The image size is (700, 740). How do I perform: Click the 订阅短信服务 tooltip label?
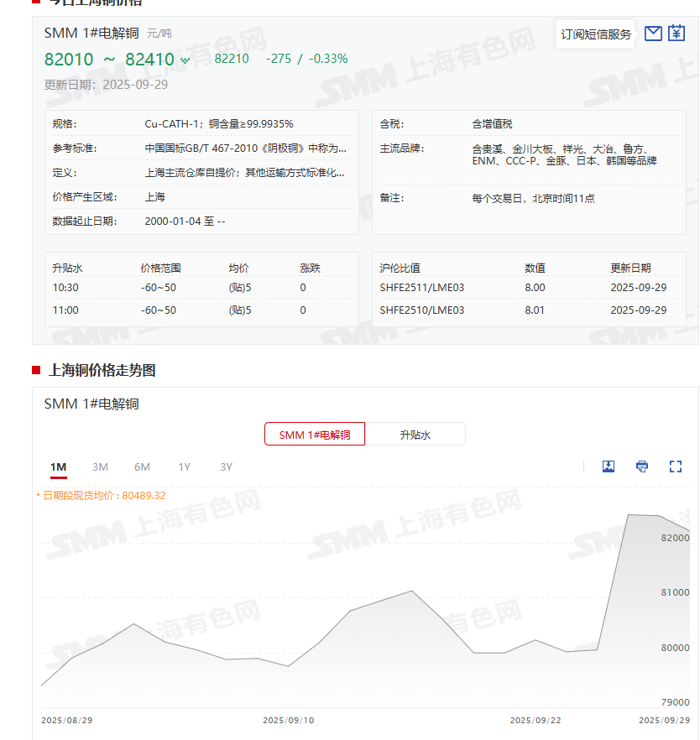[x=596, y=34]
